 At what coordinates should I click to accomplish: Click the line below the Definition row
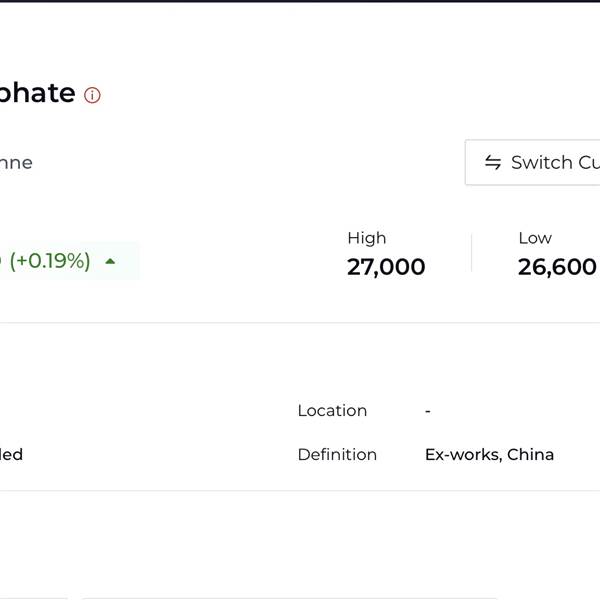coord(300,490)
